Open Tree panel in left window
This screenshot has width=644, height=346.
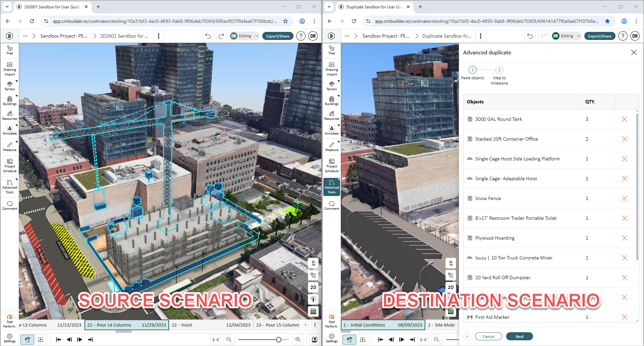[10, 50]
